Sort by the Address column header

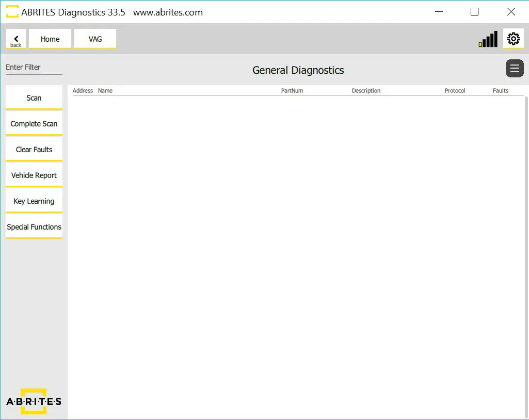pyautogui.click(x=83, y=90)
